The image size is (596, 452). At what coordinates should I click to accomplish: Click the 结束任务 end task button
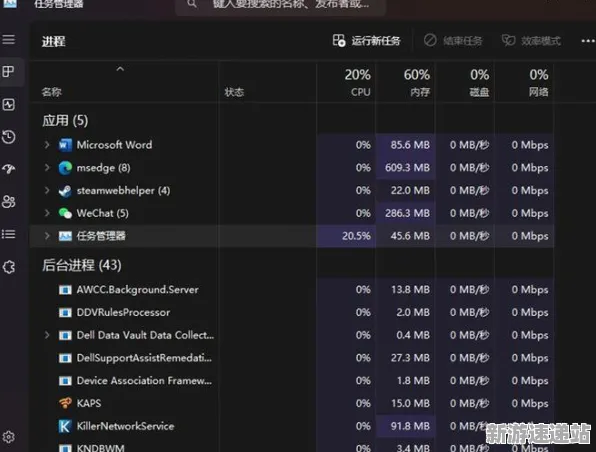453,41
